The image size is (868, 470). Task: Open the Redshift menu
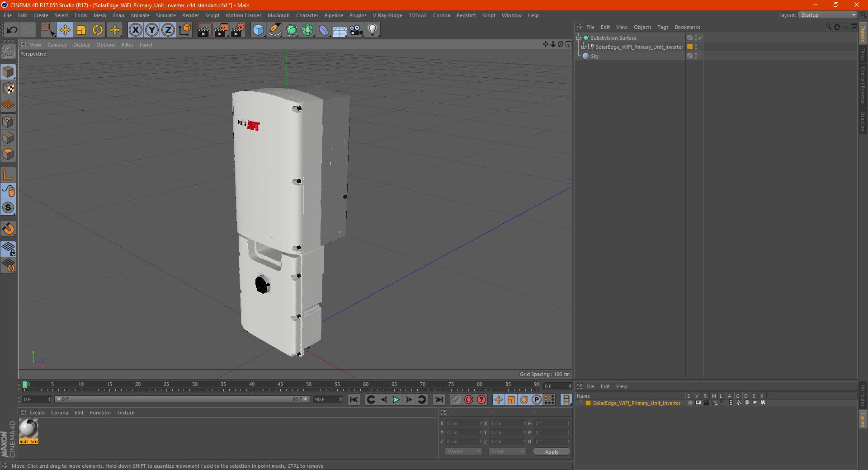466,15
